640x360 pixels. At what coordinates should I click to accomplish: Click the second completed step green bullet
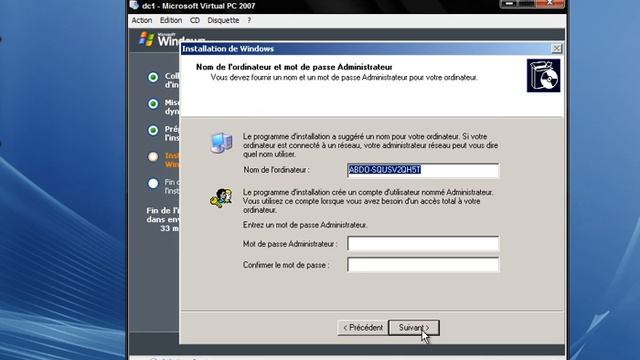pos(153,104)
